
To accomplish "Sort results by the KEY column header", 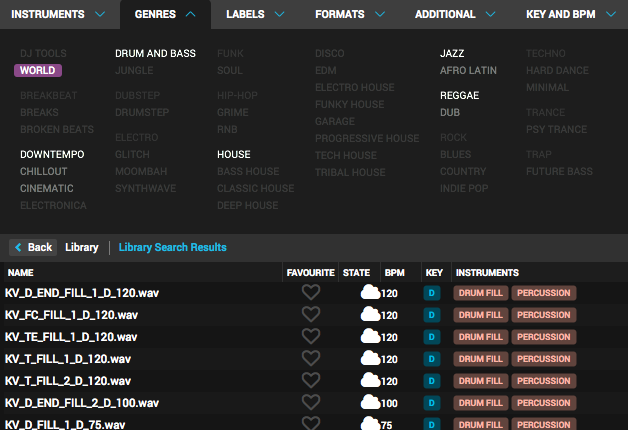I will [434, 273].
